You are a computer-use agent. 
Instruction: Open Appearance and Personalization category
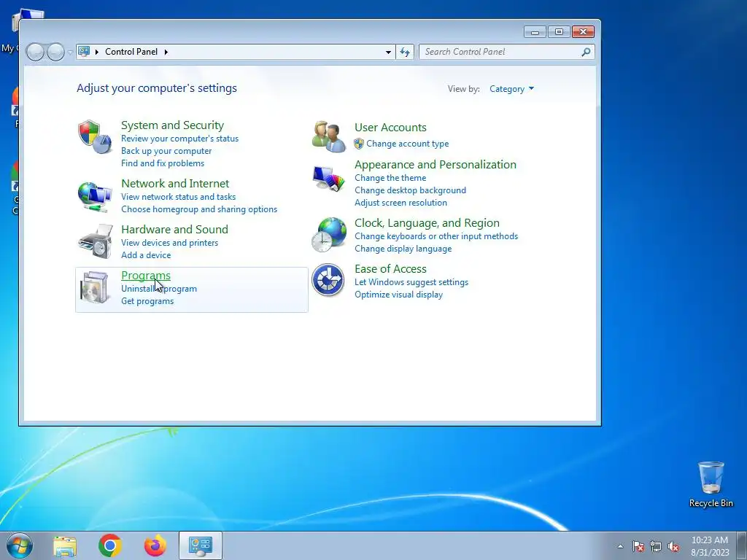pos(435,165)
